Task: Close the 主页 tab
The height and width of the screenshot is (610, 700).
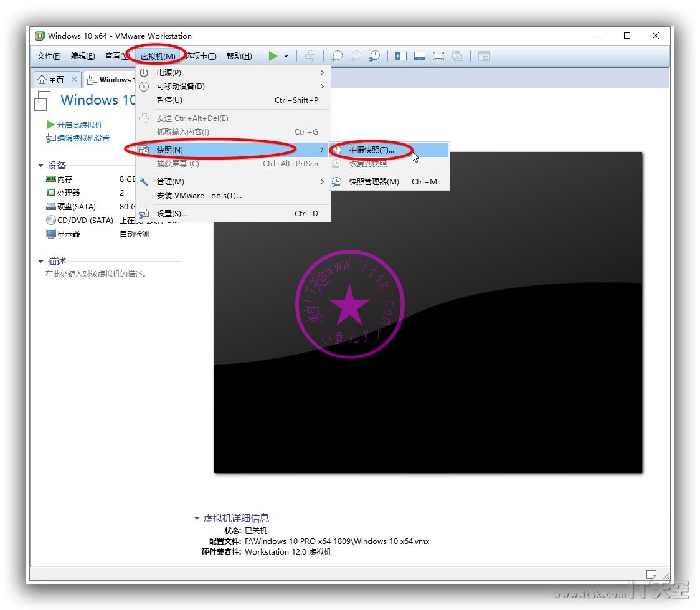Action: tap(74, 79)
